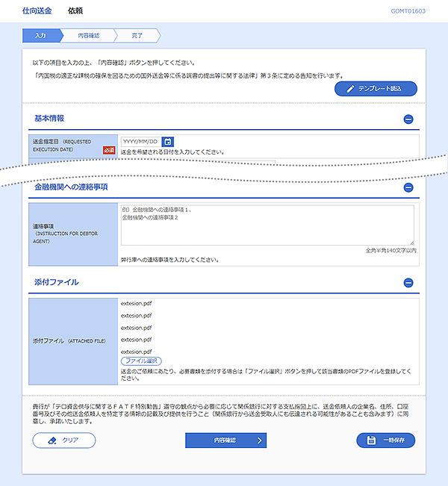The image size is (448, 486).
Task: Open the calendar date picker icon
Action: (168, 142)
